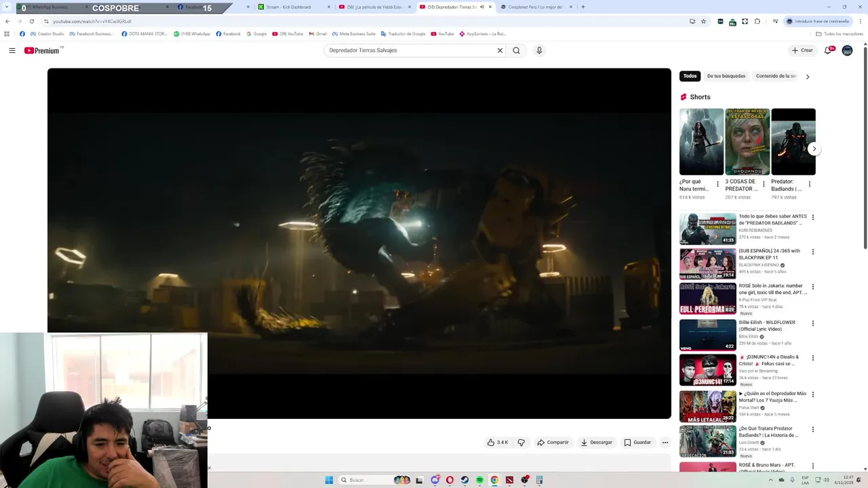This screenshot has width=868, height=488.
Task: Open 'Predator: Badlands' short thumbnail
Action: click(x=793, y=142)
